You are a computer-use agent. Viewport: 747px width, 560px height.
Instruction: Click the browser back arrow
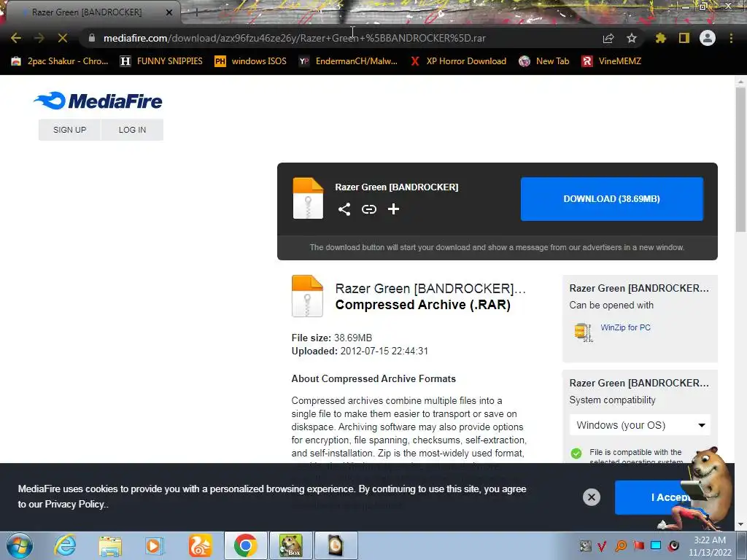16,38
